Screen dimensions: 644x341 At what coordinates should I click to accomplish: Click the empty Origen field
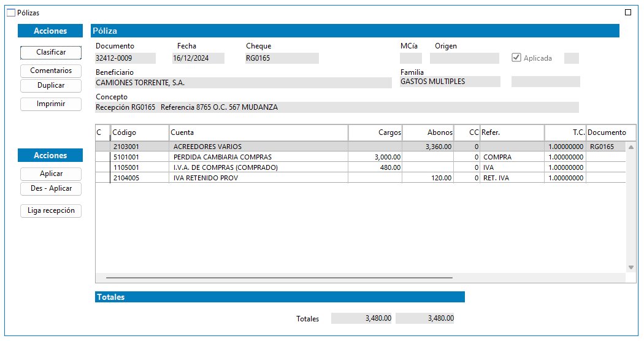[x=464, y=58]
